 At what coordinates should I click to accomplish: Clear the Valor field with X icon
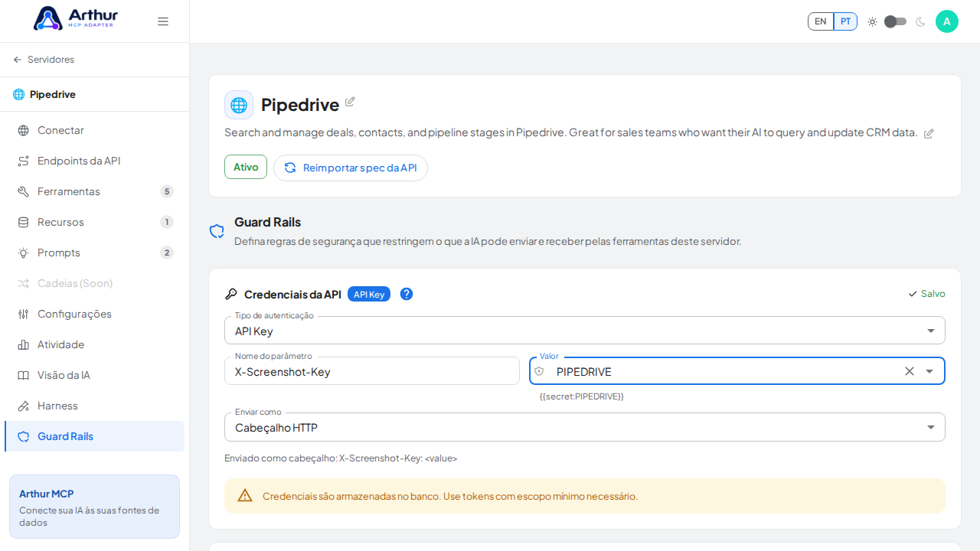coord(910,371)
